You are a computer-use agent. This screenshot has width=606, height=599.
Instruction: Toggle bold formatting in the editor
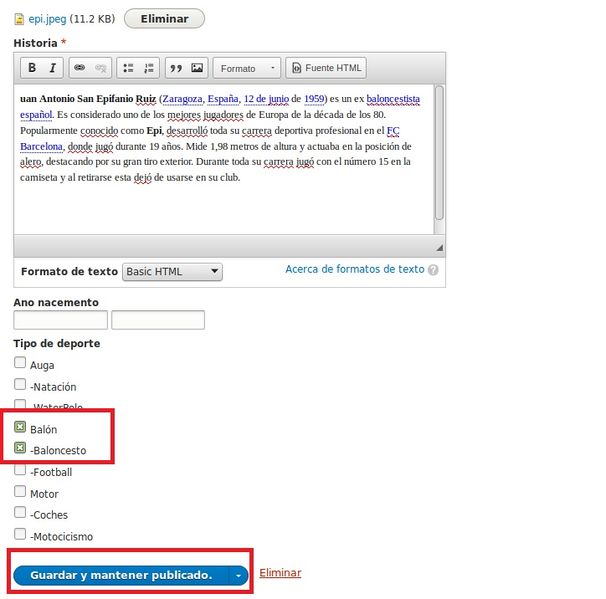[32, 68]
